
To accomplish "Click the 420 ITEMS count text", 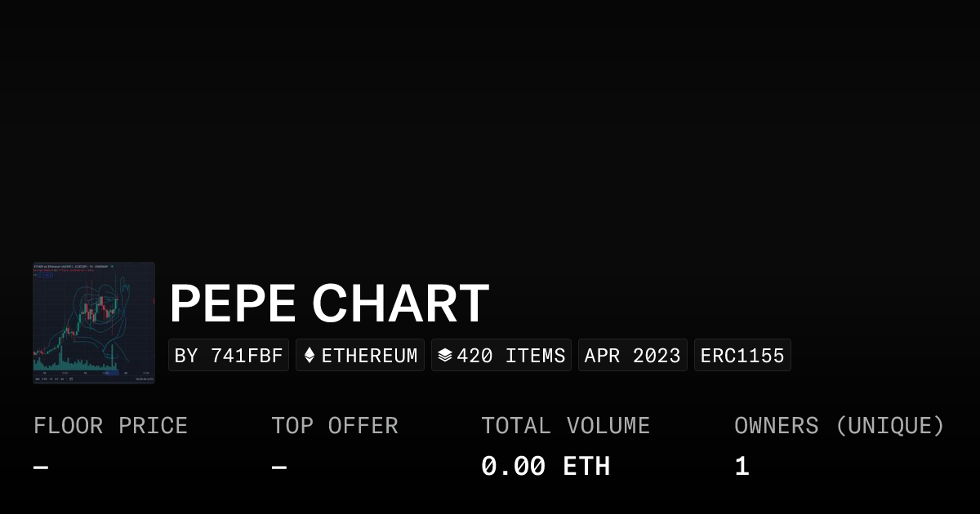I will tap(510, 356).
